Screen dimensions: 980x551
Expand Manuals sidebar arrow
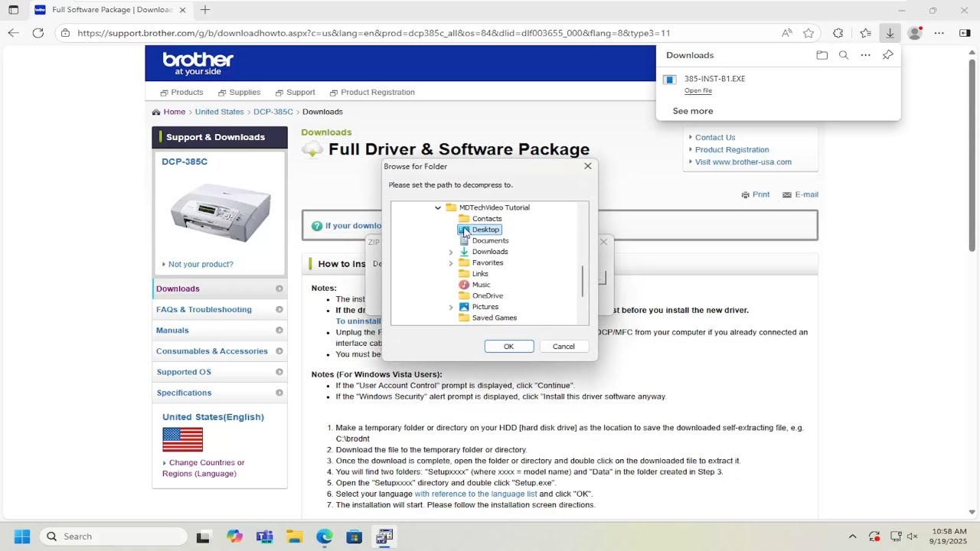(279, 330)
